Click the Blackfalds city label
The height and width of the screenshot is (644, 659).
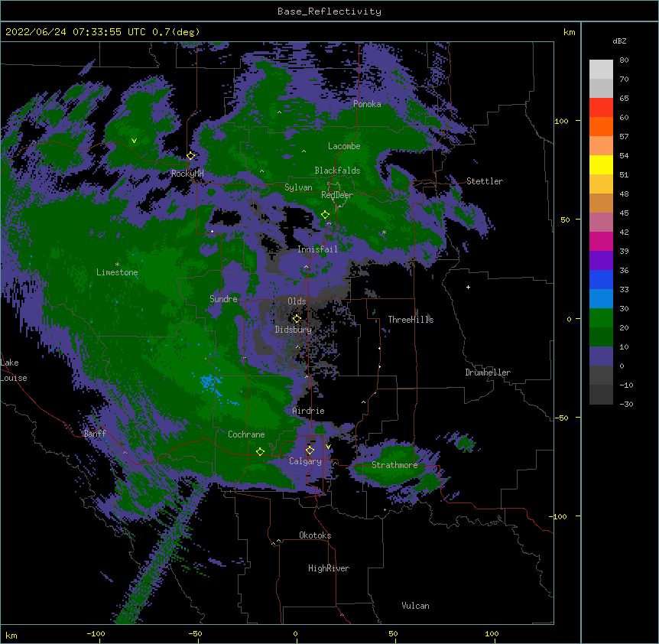click(337, 171)
